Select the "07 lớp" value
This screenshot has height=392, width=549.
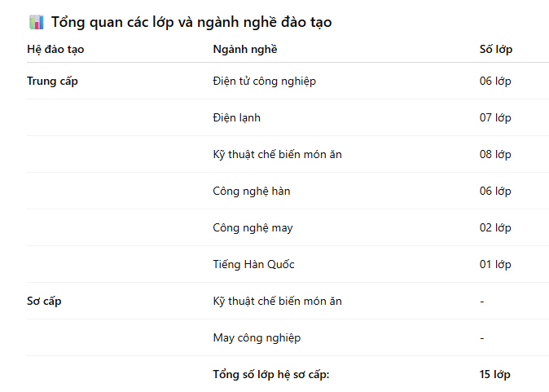[x=495, y=118]
